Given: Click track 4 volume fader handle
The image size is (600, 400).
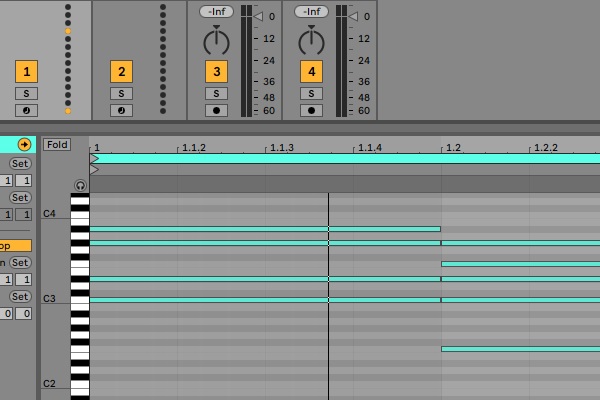Looking at the screenshot, I should pyautogui.click(x=353, y=16).
